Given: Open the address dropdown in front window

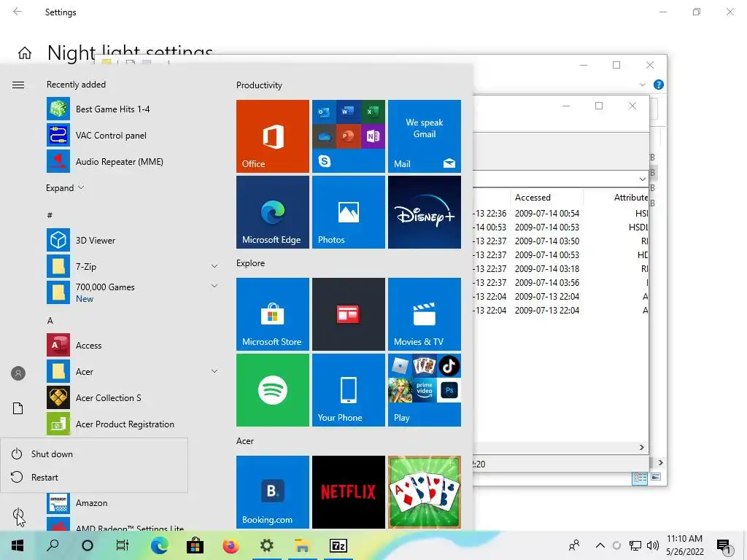Looking at the screenshot, I should click(642, 179).
